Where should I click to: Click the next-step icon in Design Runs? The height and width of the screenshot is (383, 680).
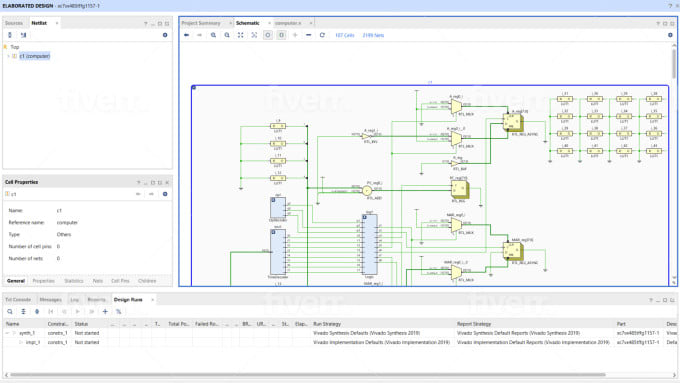click(92, 311)
